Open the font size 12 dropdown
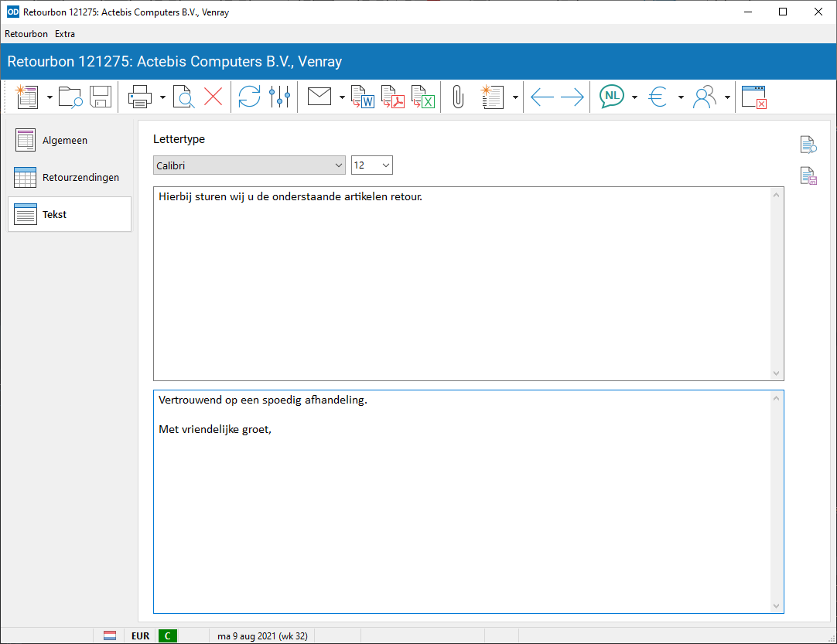837x644 pixels. point(372,165)
